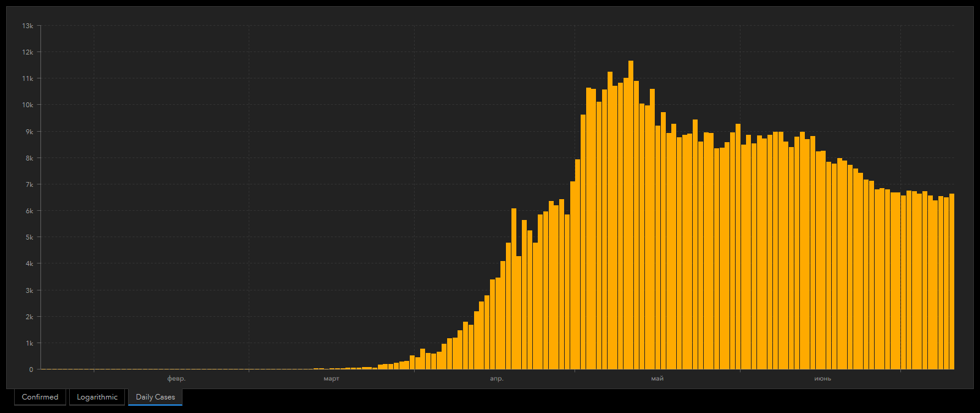Click the 12k y-axis label

28,52
